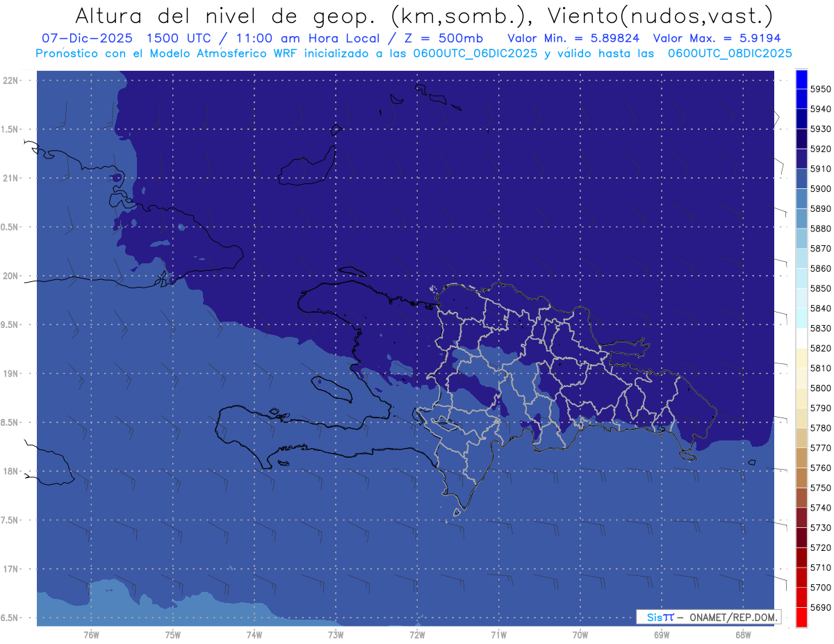Click the white legend swatch between 5820 and 5830
Image resolution: width=834 pixels, height=644 pixels.
[801, 338]
